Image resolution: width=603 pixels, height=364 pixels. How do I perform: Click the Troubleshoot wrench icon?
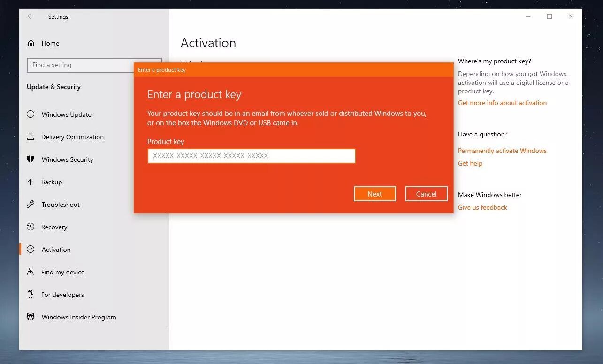(x=31, y=204)
